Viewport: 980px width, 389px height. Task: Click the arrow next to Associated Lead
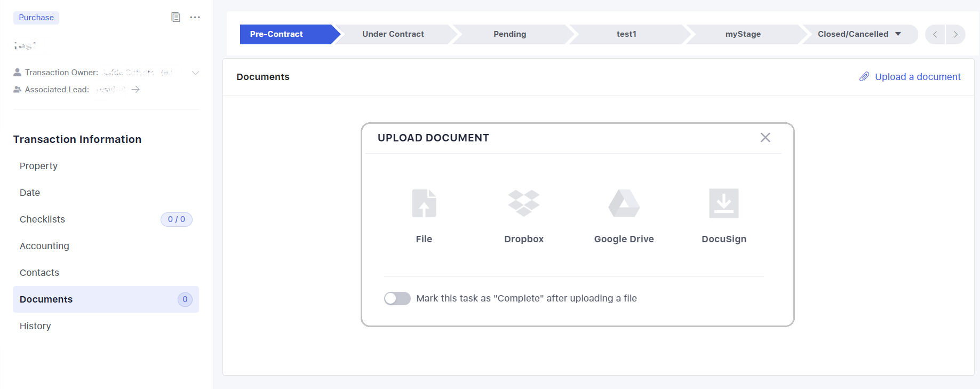tap(136, 90)
